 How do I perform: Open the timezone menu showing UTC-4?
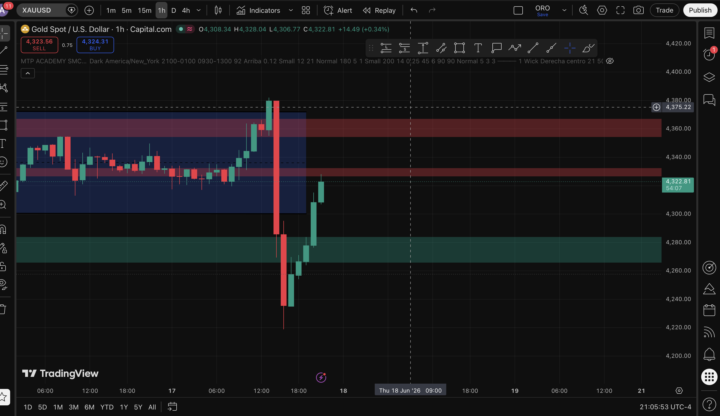(665, 407)
